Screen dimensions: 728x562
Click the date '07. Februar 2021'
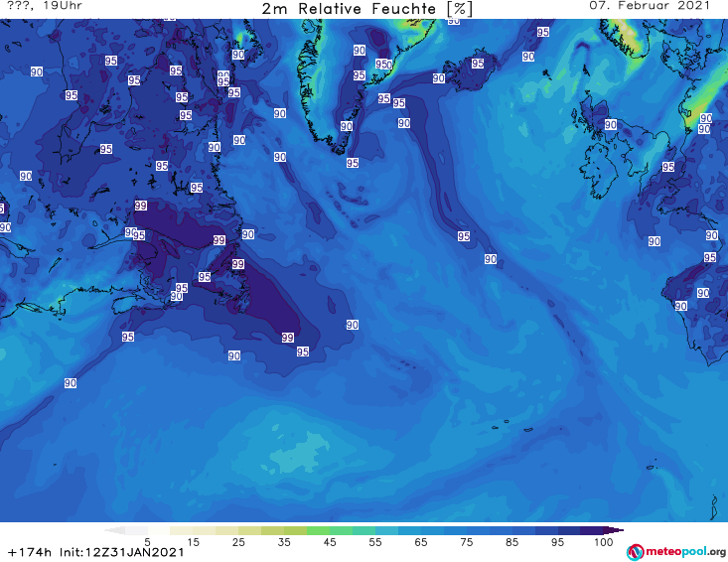[650, 6]
